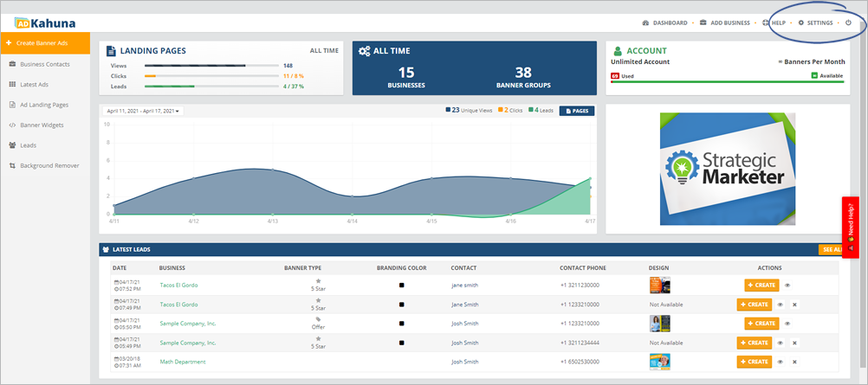Click eye icon for the Math Department lead
Viewport: 868px width, 385px height.
pyautogui.click(x=781, y=362)
